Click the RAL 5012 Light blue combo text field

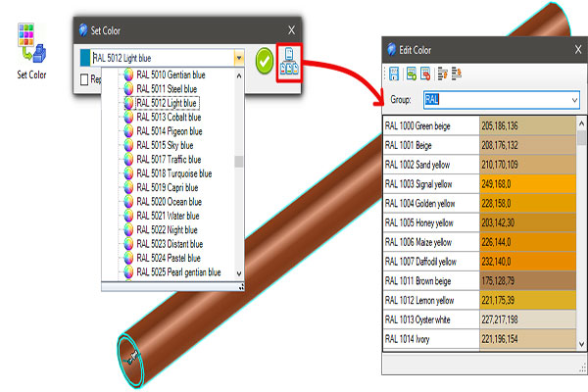[x=163, y=58]
